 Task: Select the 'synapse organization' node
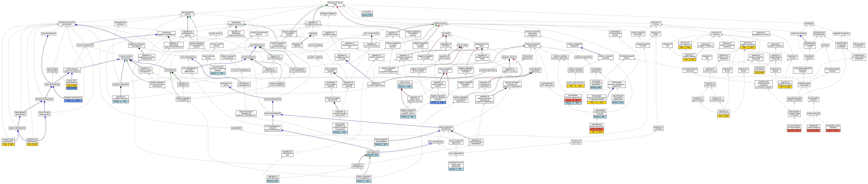pyautogui.click(x=488, y=70)
